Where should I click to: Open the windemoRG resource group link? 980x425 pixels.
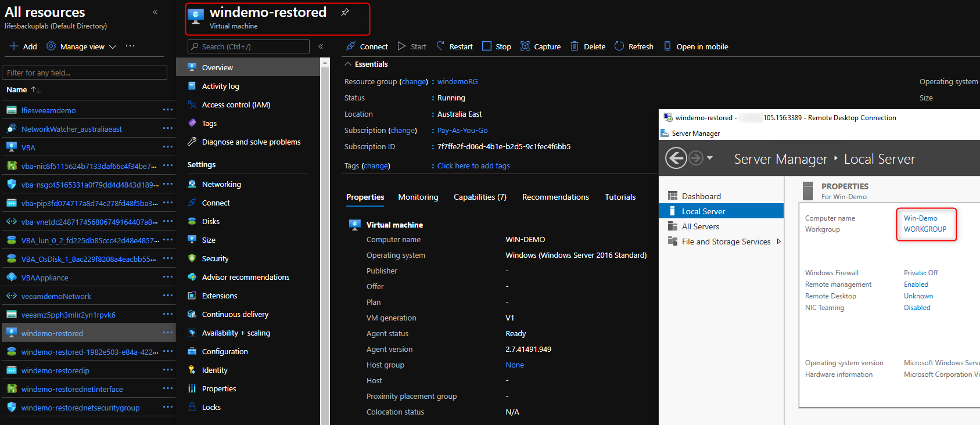point(457,82)
